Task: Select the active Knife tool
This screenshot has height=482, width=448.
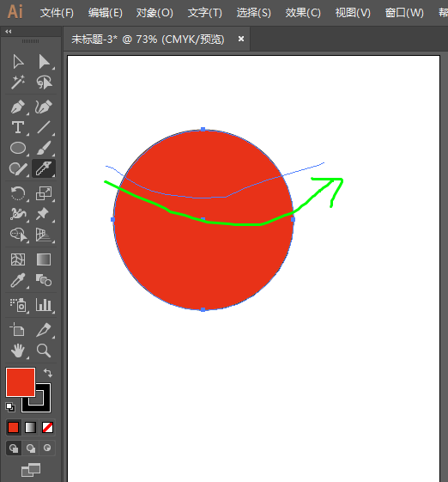Action: click(44, 168)
